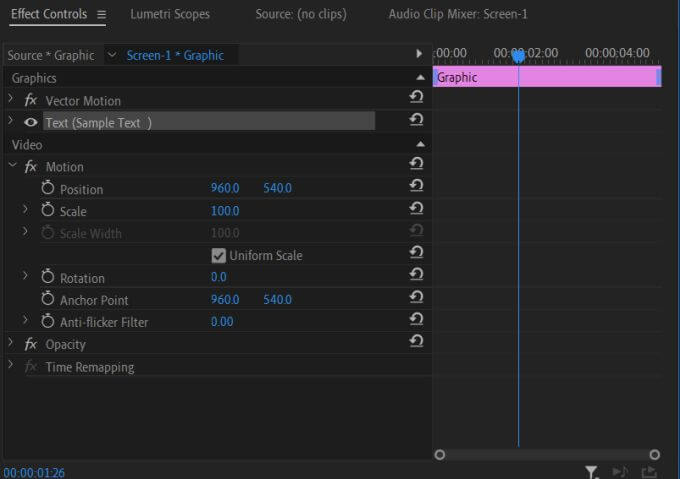Open the filter properties funnel icon
This screenshot has height=479, width=680.
(x=591, y=471)
